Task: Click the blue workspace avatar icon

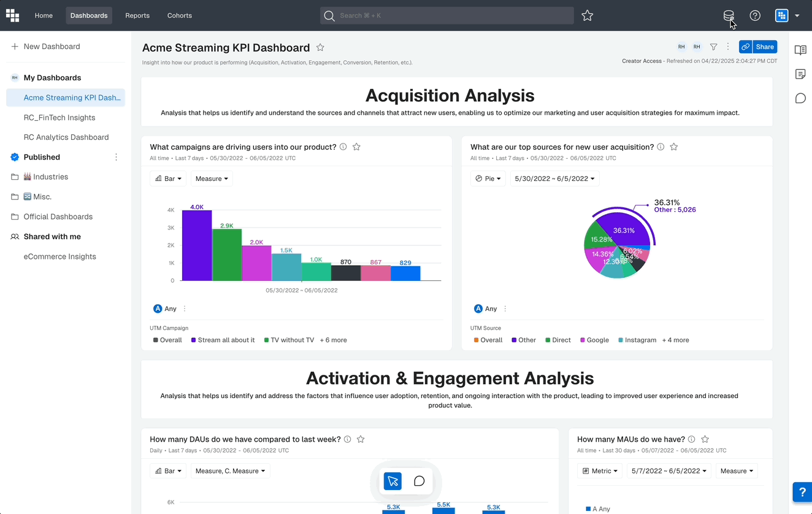Action: coord(781,15)
